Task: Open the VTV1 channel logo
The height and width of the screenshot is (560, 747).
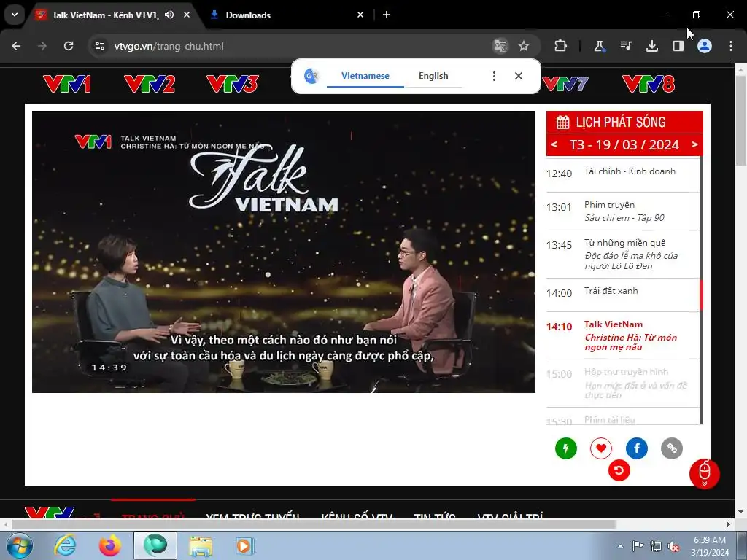Action: [66, 85]
